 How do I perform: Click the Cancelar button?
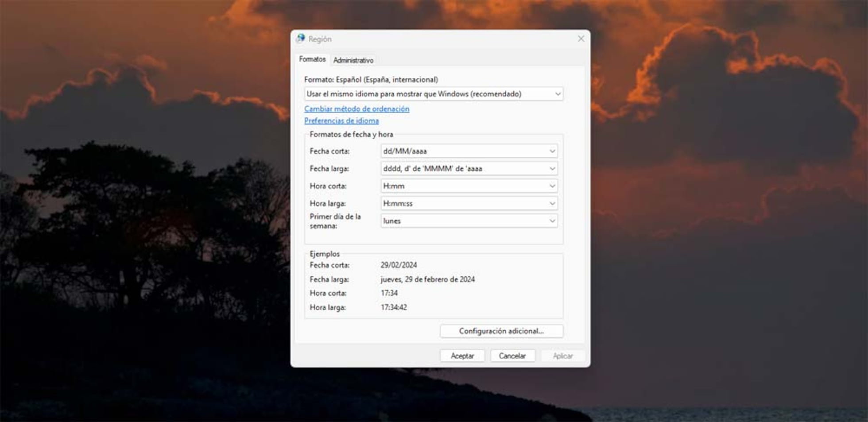click(512, 356)
